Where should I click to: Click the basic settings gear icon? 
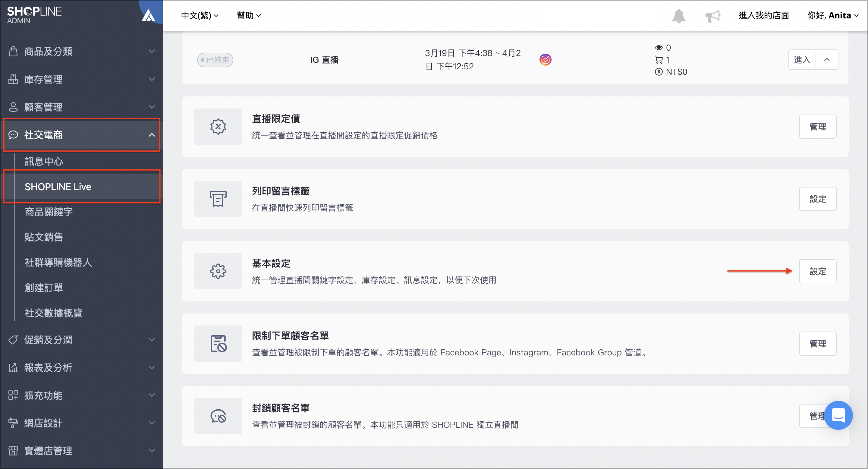(218, 271)
